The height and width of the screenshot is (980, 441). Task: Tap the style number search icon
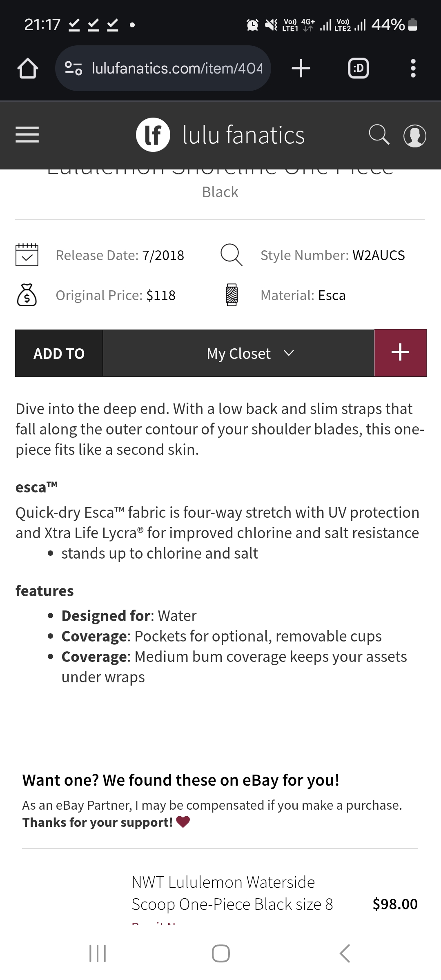[x=232, y=255]
